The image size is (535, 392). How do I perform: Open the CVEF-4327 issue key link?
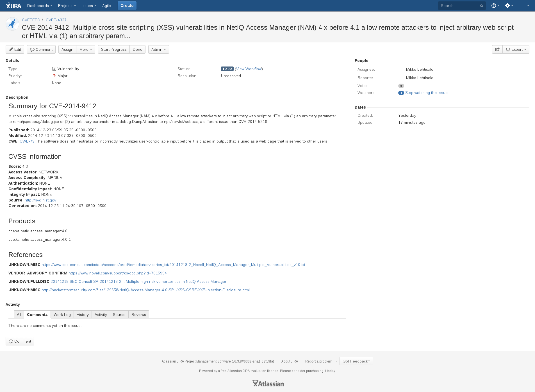pos(56,20)
